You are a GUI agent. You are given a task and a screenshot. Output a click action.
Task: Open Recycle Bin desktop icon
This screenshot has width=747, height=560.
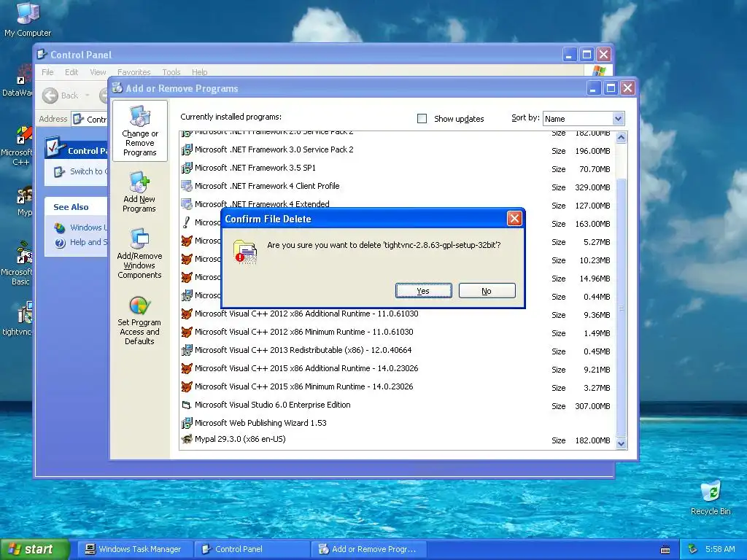[711, 497]
